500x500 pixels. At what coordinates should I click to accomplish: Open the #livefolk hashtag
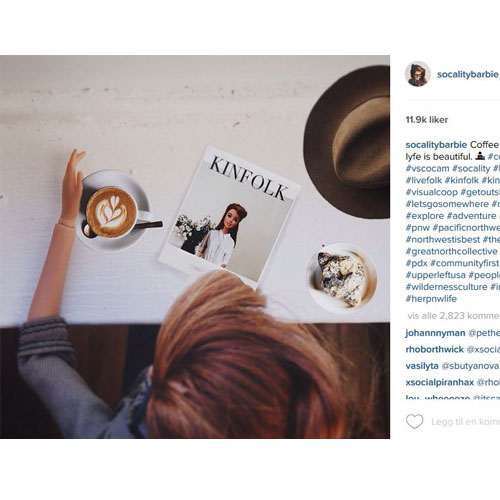424,180
